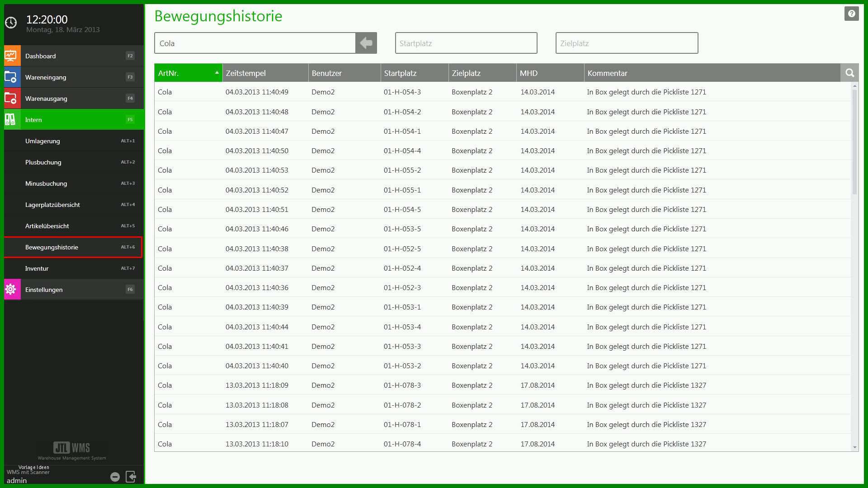868x488 pixels.
Task: Click the back arrow next to Cola field
Action: (366, 43)
